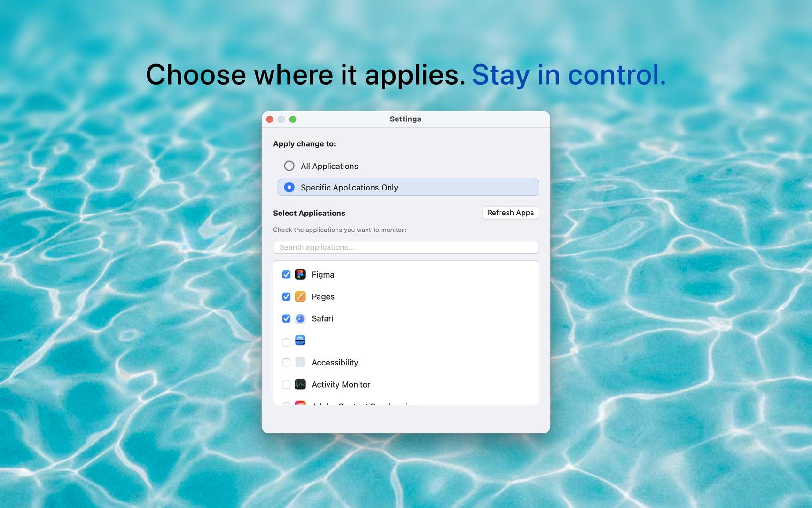
Task: Check the Accessibility checkbox
Action: pyautogui.click(x=286, y=362)
